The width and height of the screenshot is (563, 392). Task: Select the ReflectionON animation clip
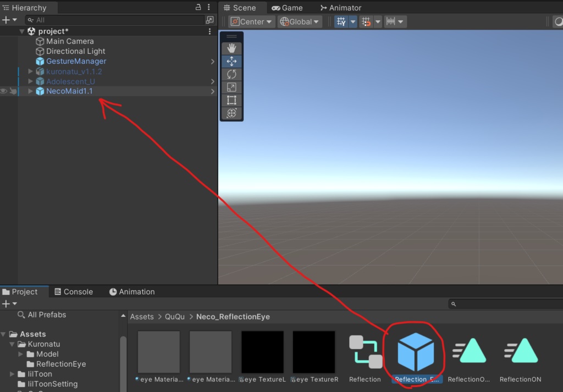(x=521, y=351)
